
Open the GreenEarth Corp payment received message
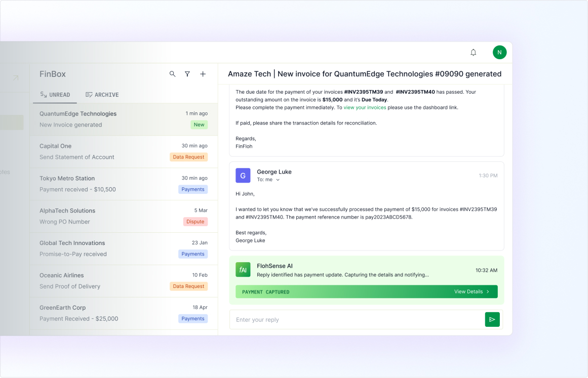[124, 313]
